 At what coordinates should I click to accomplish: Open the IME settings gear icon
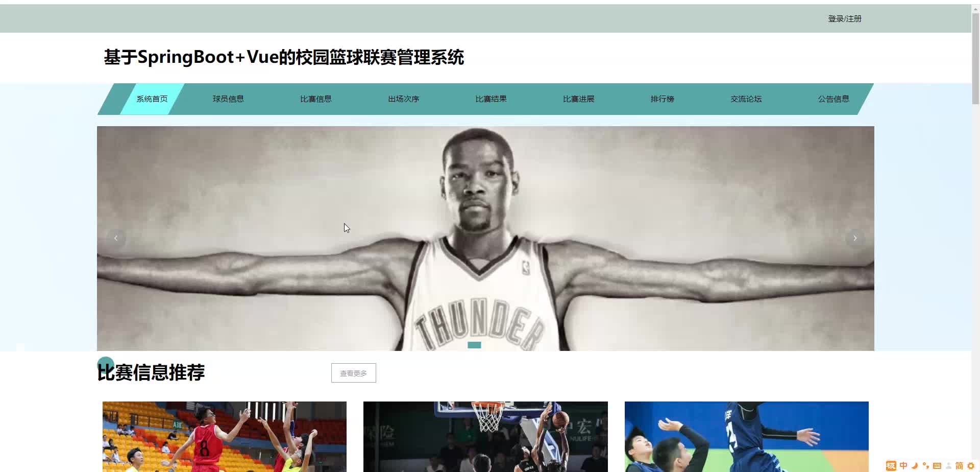coord(971,465)
